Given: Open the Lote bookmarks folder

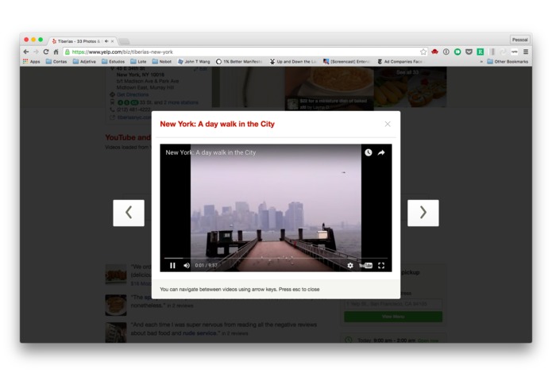Looking at the screenshot, I should [138, 62].
